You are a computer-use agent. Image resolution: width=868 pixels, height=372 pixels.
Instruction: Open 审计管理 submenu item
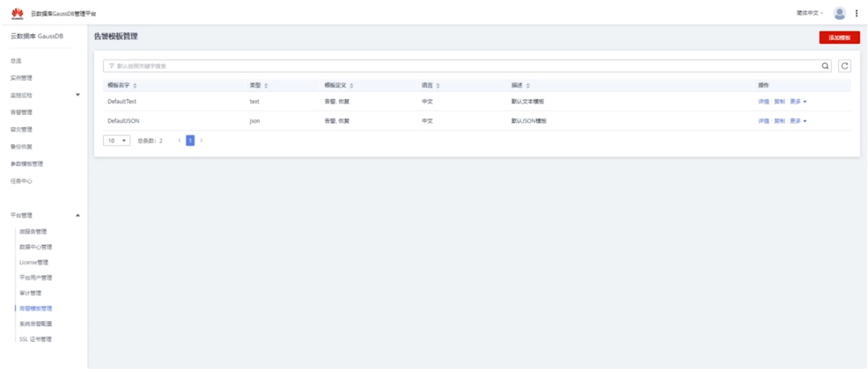[x=31, y=293]
